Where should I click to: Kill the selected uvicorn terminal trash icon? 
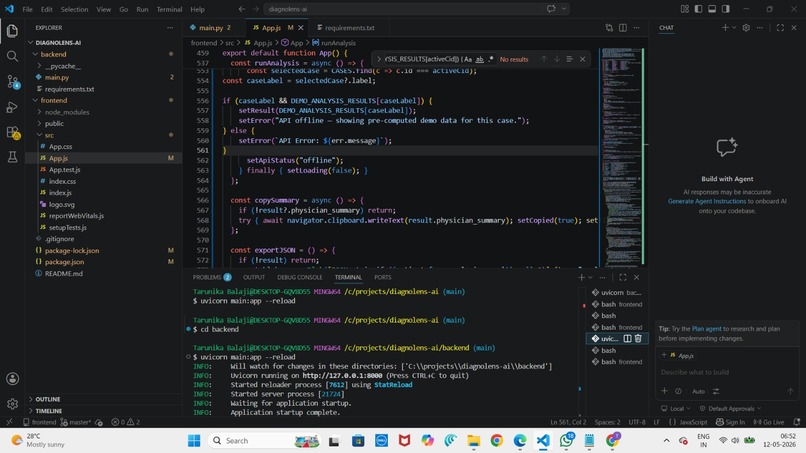pos(638,338)
